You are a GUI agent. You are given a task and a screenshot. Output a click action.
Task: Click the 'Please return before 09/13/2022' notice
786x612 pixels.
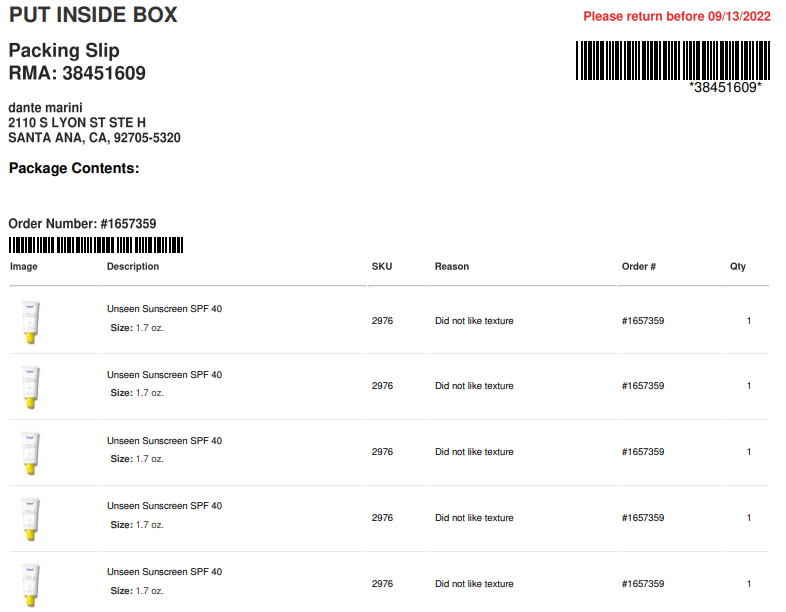(x=677, y=17)
